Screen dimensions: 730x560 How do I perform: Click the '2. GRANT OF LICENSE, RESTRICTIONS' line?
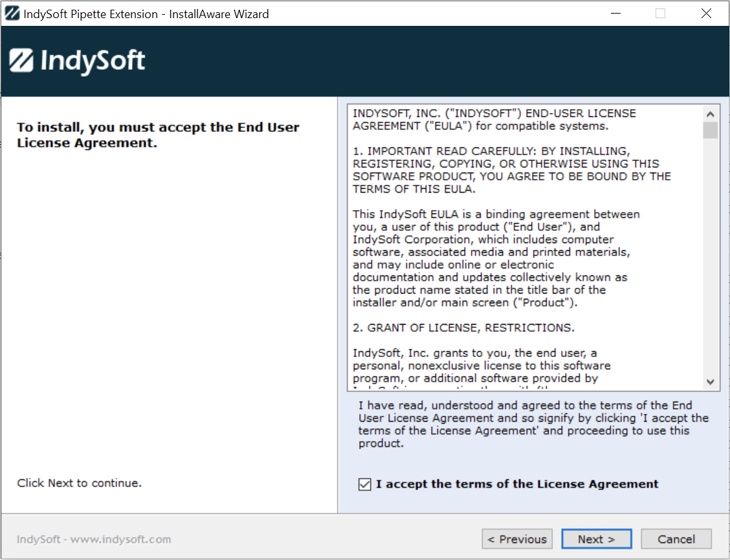tap(463, 328)
